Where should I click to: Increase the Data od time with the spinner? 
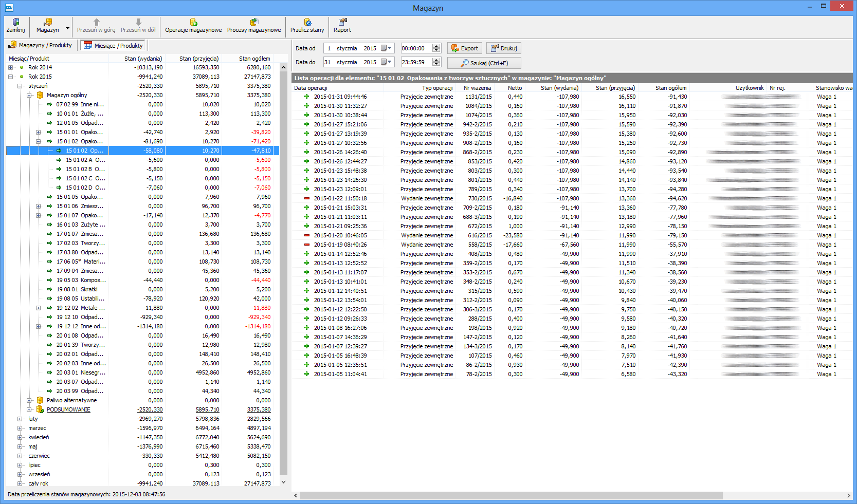tap(436, 46)
